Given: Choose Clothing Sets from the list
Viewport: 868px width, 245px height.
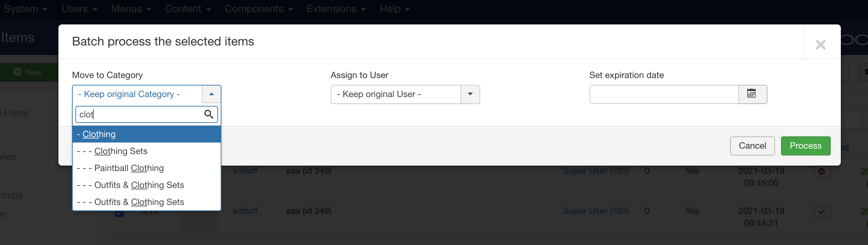Looking at the screenshot, I should (x=147, y=151).
